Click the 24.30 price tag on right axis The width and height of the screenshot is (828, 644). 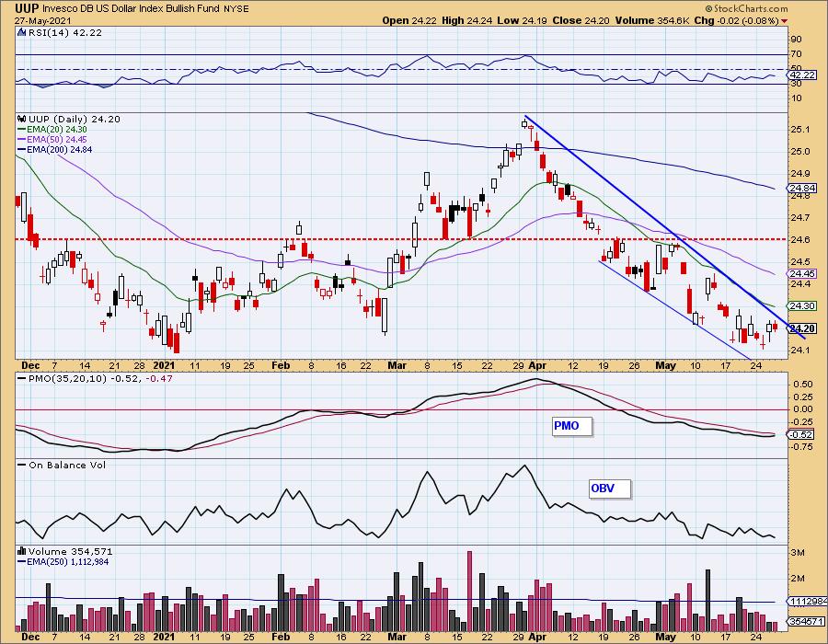(x=802, y=305)
